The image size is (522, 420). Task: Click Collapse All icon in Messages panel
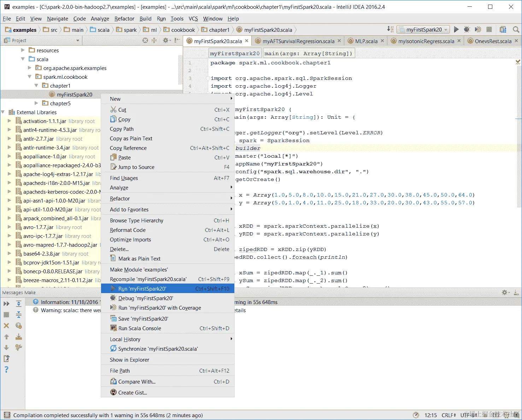(x=19, y=314)
